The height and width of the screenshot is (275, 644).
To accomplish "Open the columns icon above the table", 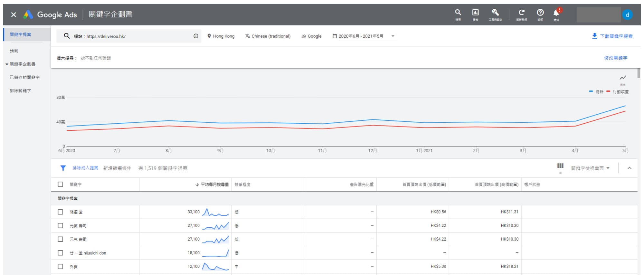I will point(560,166).
